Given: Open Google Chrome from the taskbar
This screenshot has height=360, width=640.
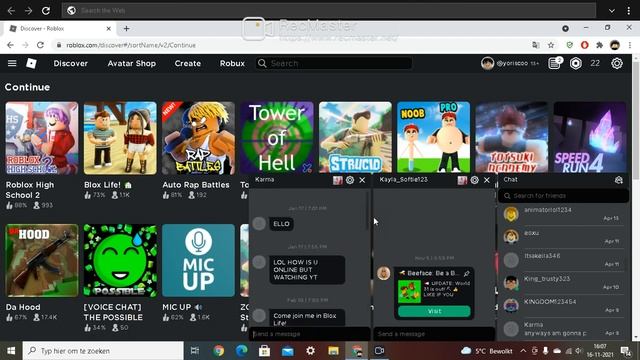Looking at the screenshot, I should 219,351.
